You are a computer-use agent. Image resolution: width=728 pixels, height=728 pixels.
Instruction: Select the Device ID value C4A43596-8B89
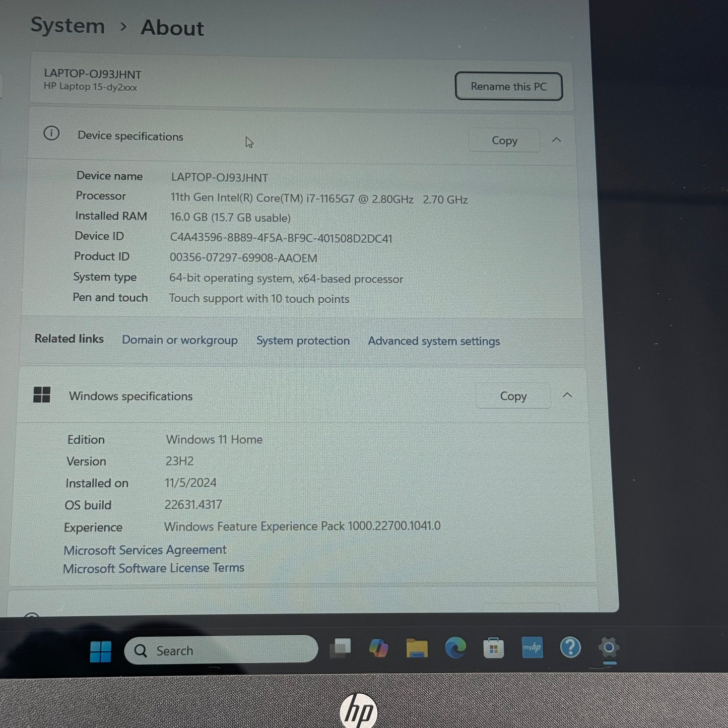tap(281, 238)
